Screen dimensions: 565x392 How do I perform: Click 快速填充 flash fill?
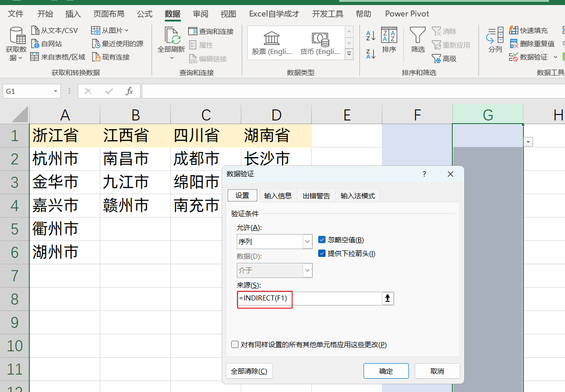528,31
